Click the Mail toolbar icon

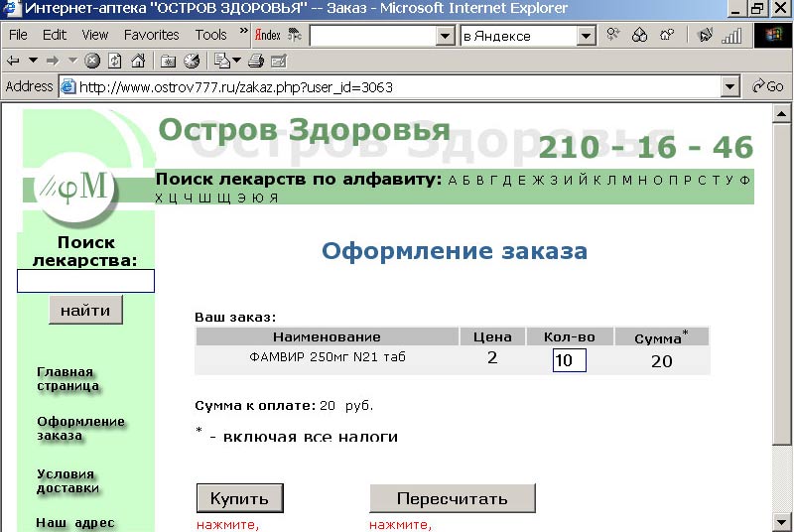(222, 62)
